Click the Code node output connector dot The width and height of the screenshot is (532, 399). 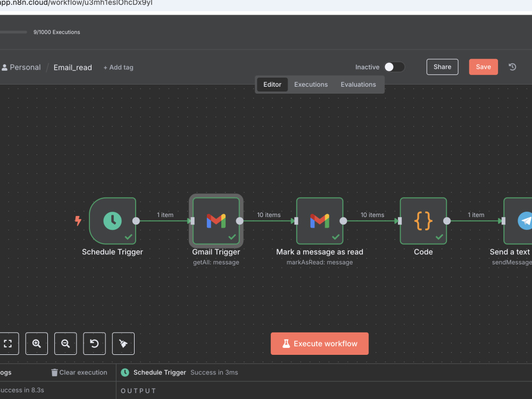pyautogui.click(x=447, y=221)
